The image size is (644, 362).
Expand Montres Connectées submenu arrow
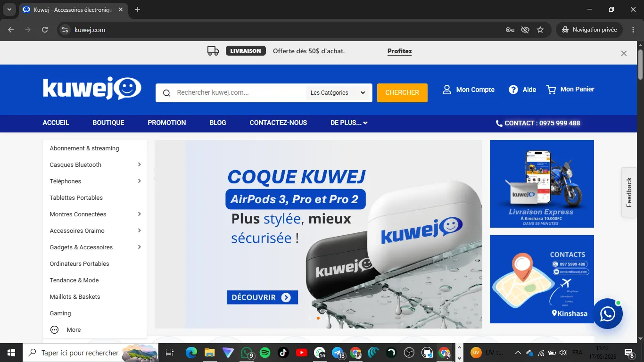[140, 214]
